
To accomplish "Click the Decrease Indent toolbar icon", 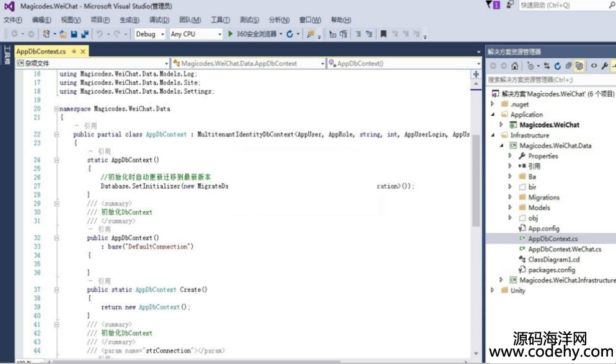I will (358, 34).
